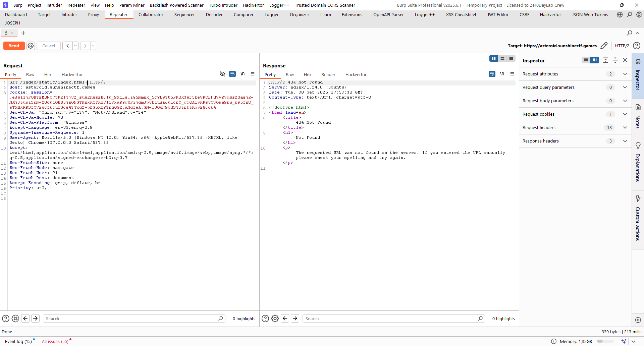The width and height of the screenshot is (644, 346).
Task: Go back to the previous request in history
Action: pyautogui.click(x=67, y=46)
